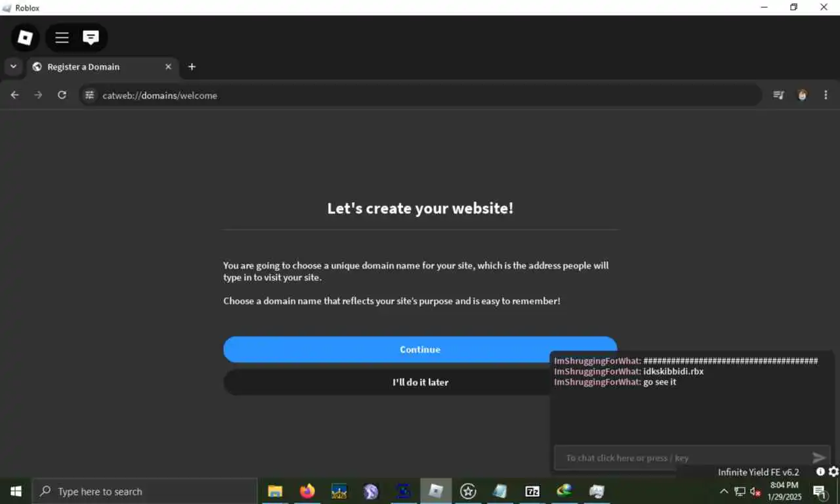Open 7-Zip from taskbar
The image size is (840, 504).
click(532, 491)
